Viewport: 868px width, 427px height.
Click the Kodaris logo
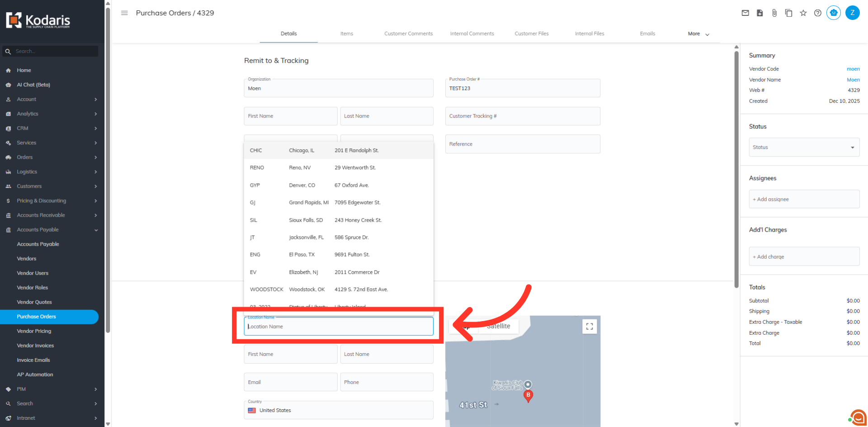(38, 20)
